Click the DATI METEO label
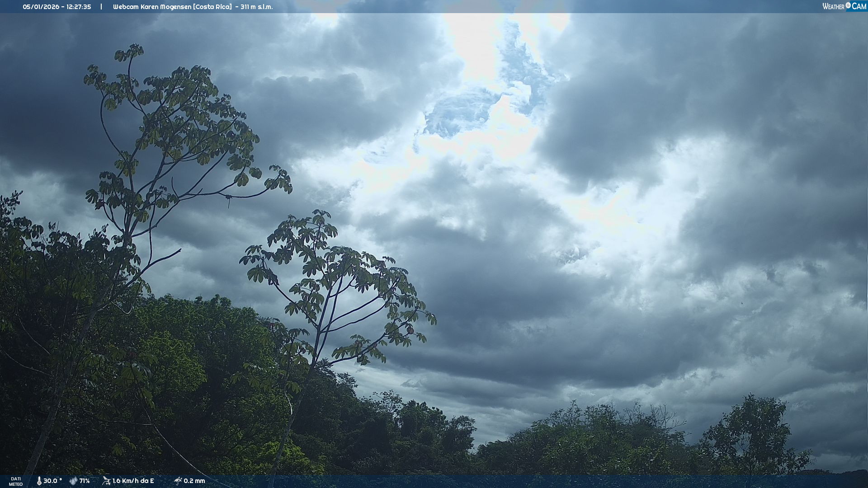 click(x=16, y=481)
